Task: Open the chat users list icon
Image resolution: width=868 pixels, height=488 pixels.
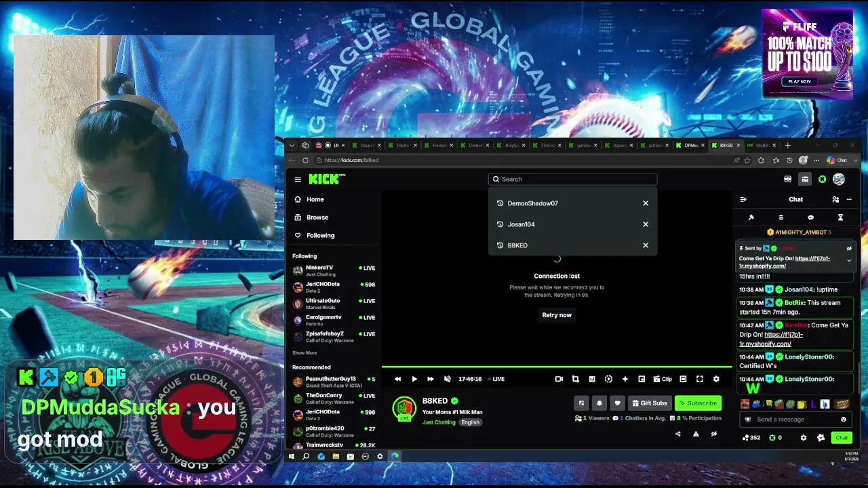Action: [835, 199]
